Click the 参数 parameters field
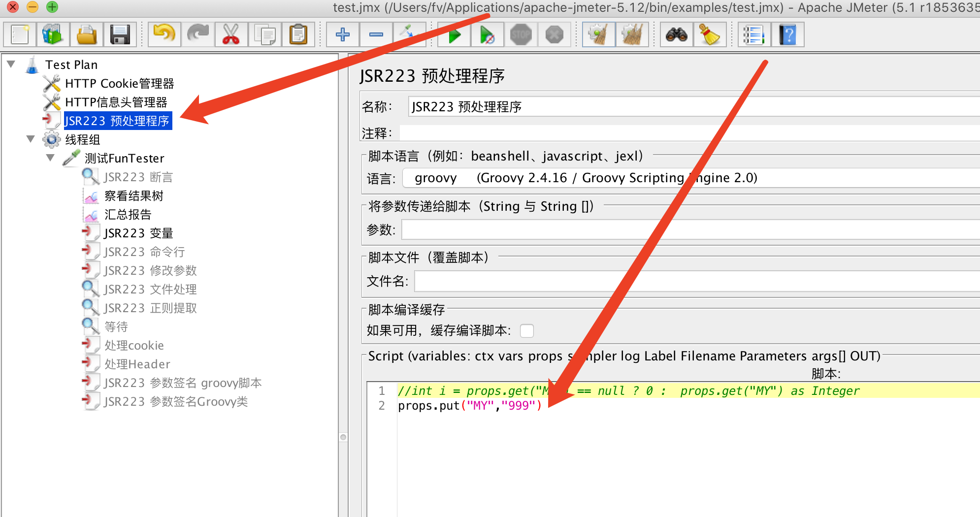980x517 pixels. click(x=691, y=229)
